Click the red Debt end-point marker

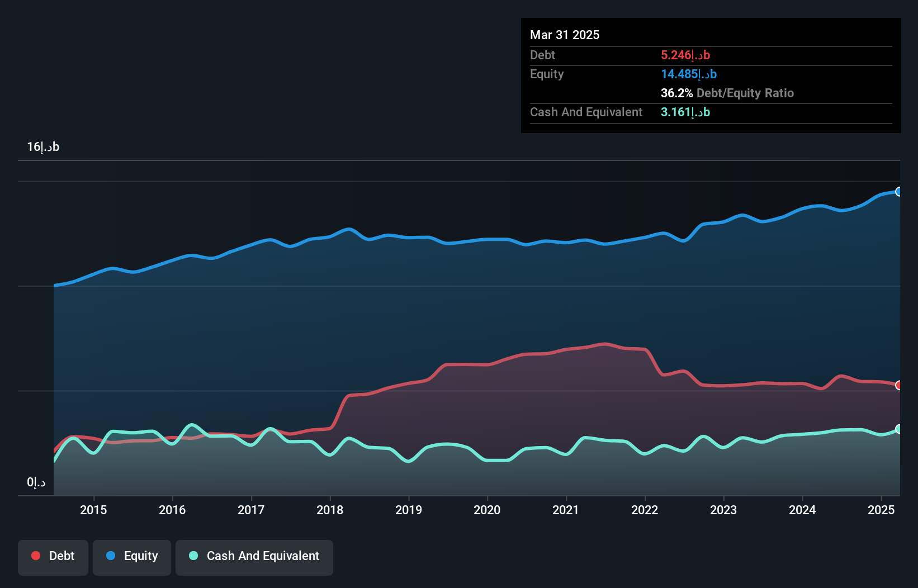click(x=899, y=385)
